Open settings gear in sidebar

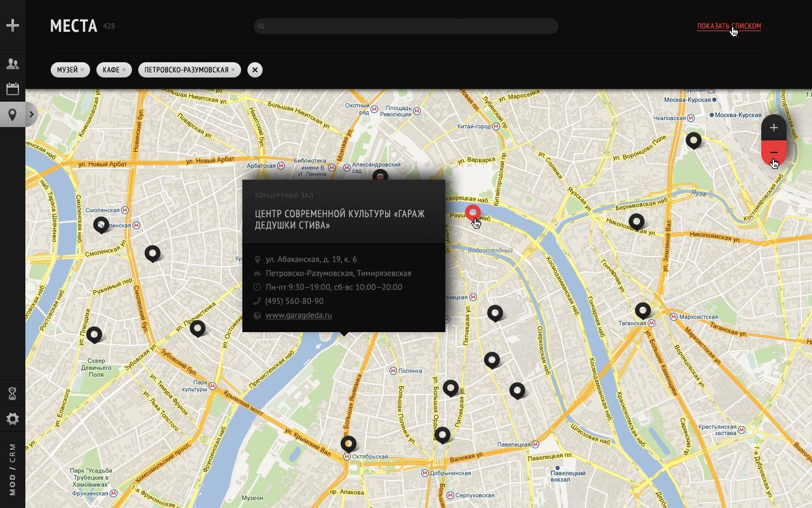(12, 419)
